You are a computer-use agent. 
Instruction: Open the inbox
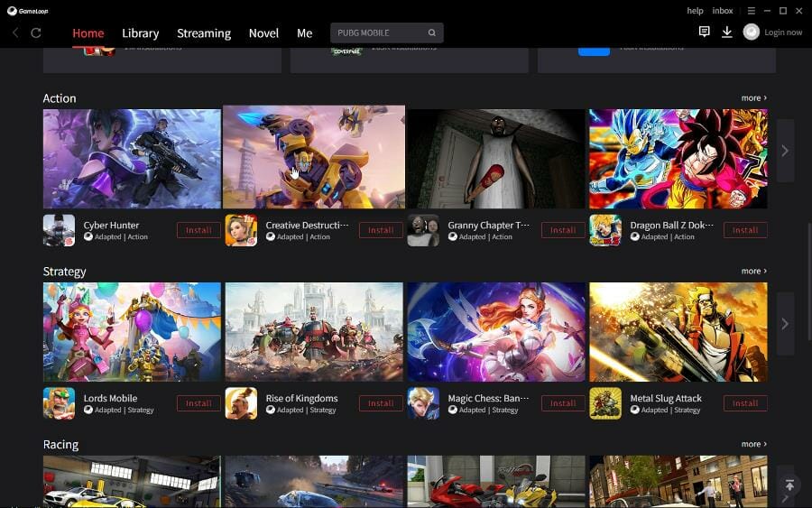click(x=723, y=10)
